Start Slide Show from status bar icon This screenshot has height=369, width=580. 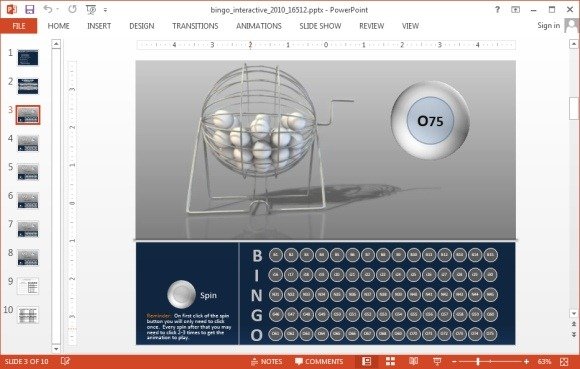[x=437, y=361]
